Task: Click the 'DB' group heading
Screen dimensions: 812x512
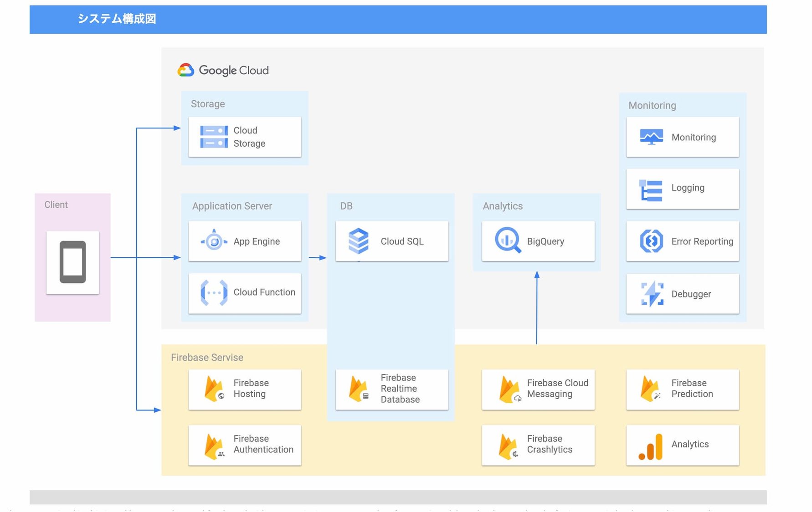Action: pos(346,206)
